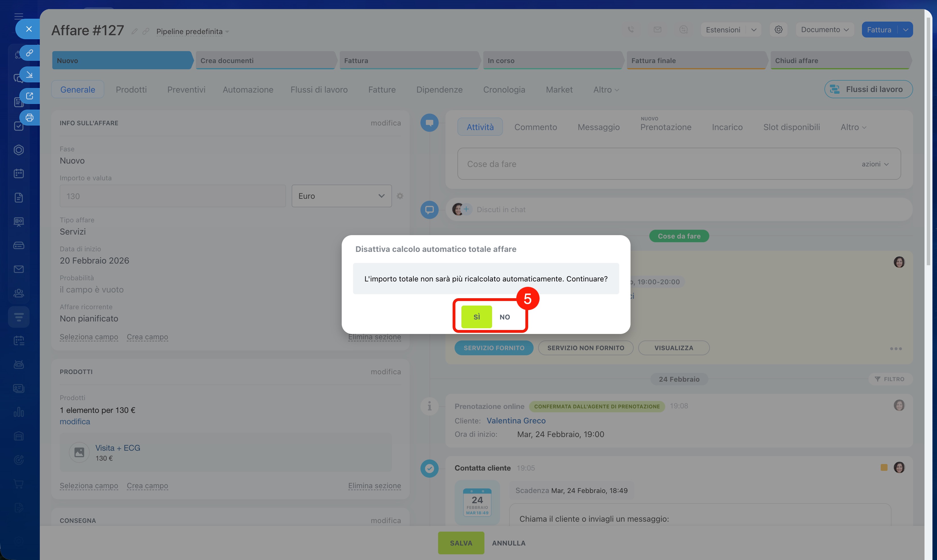Open the Valentina Greco client link
The image size is (937, 560).
tap(515, 420)
